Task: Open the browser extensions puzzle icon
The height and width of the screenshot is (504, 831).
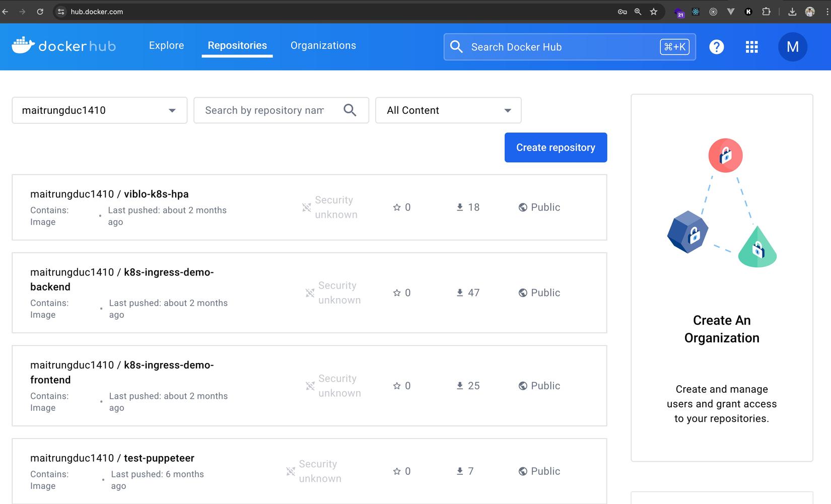Action: (x=766, y=12)
